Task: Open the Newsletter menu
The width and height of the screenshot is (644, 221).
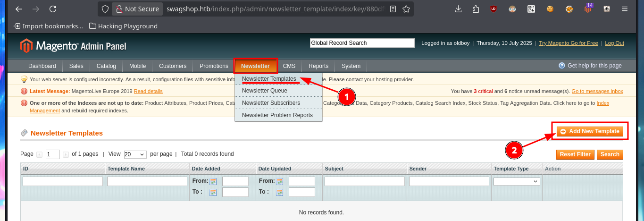Action: point(255,66)
